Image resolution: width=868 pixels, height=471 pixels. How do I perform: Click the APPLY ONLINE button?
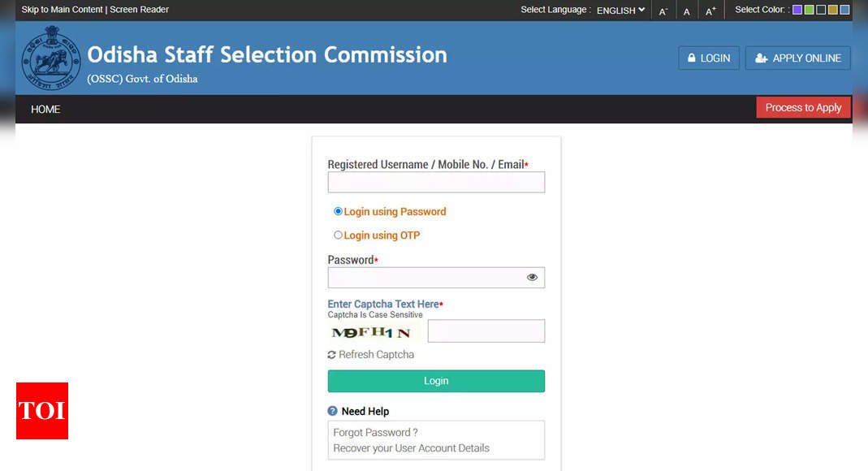797,58
